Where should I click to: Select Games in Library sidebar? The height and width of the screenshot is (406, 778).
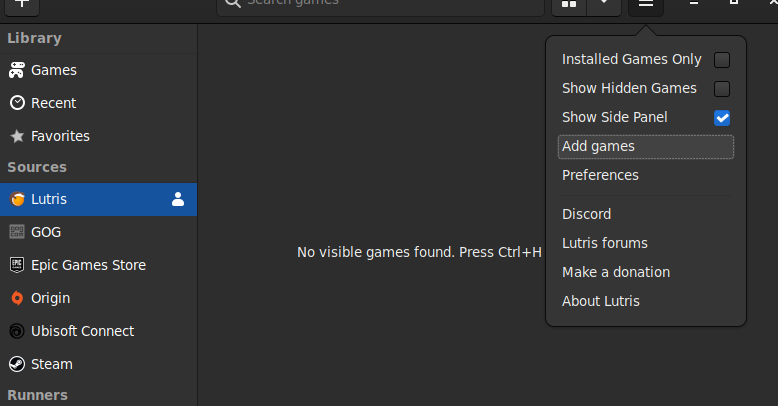click(x=98, y=70)
